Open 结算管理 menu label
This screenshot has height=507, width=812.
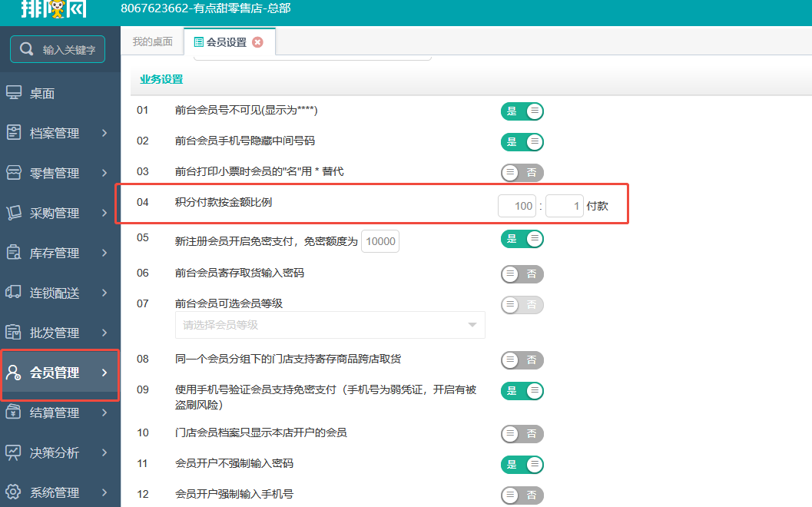click(x=55, y=413)
